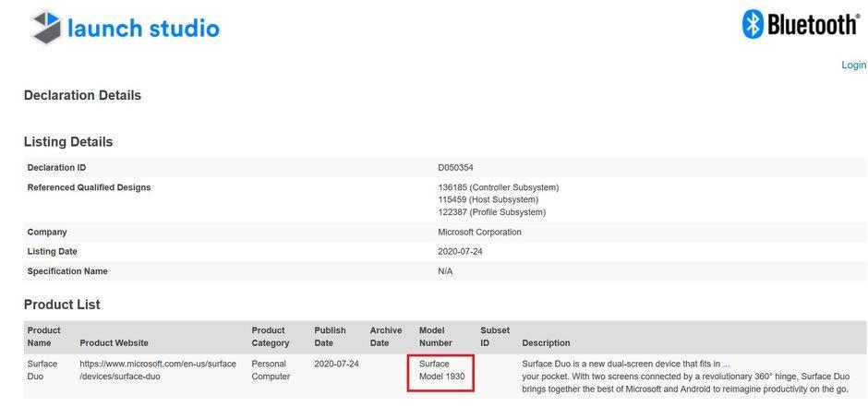Click the Surface Duo description text
Viewport: 868px width, 407px height.
pyautogui.click(x=686, y=377)
